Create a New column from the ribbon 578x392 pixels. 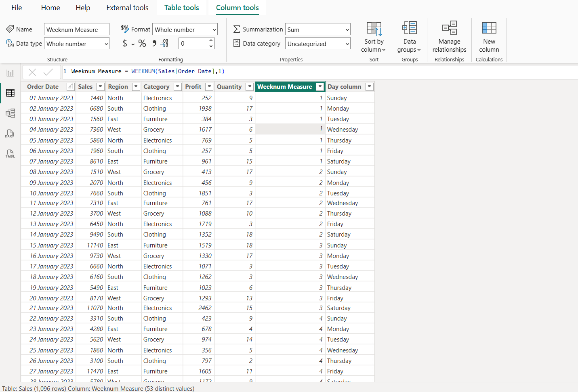pyautogui.click(x=489, y=36)
